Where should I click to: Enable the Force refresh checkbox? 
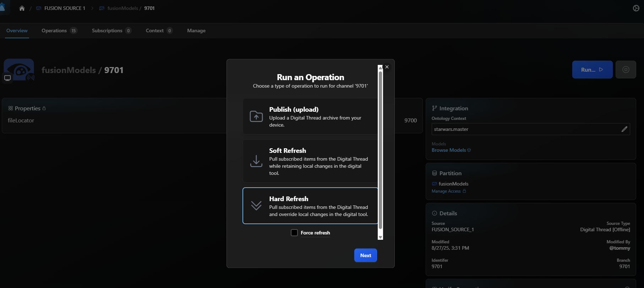point(294,233)
